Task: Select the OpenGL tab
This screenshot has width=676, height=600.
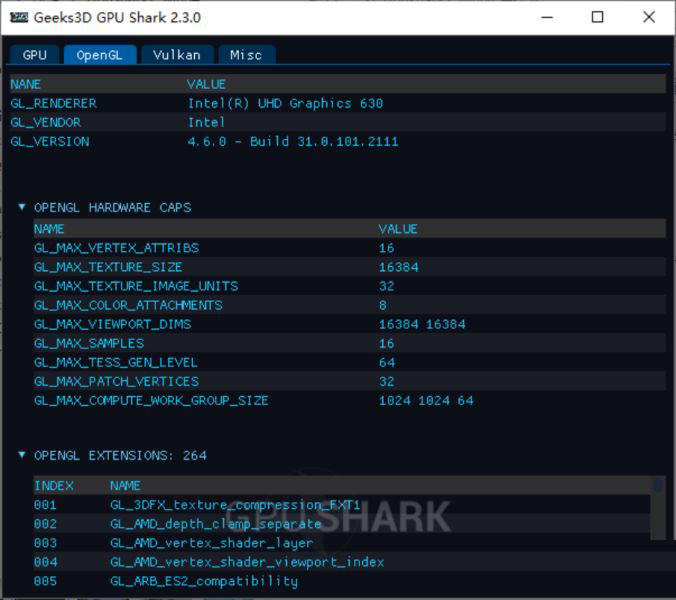Action: coord(100,55)
